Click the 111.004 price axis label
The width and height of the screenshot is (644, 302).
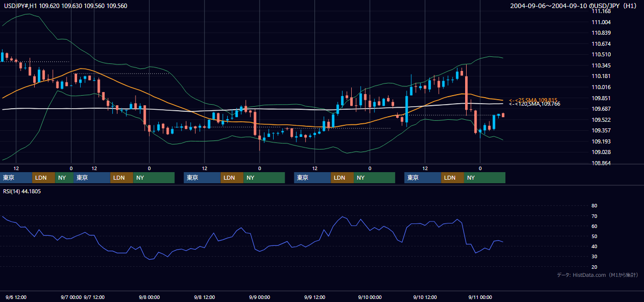pos(601,22)
